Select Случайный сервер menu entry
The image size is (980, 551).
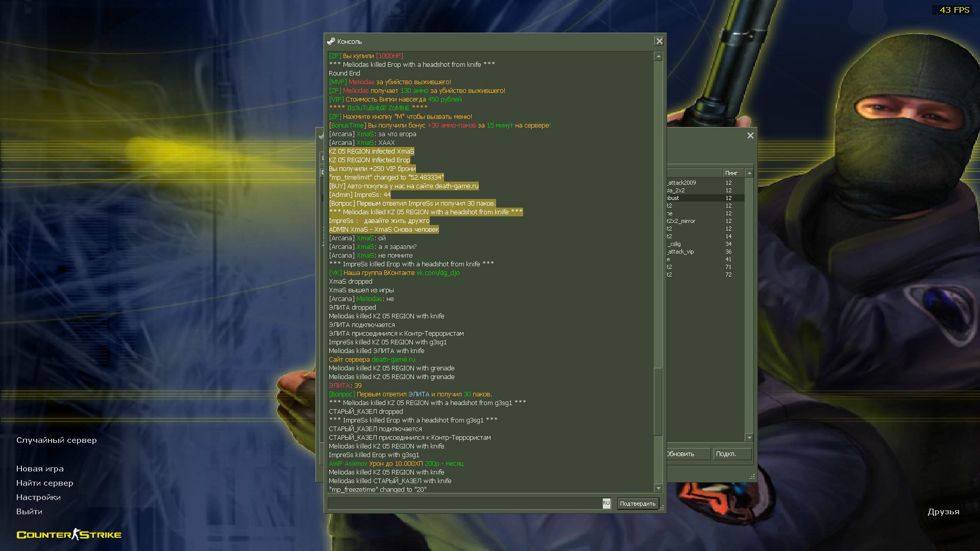[56, 440]
